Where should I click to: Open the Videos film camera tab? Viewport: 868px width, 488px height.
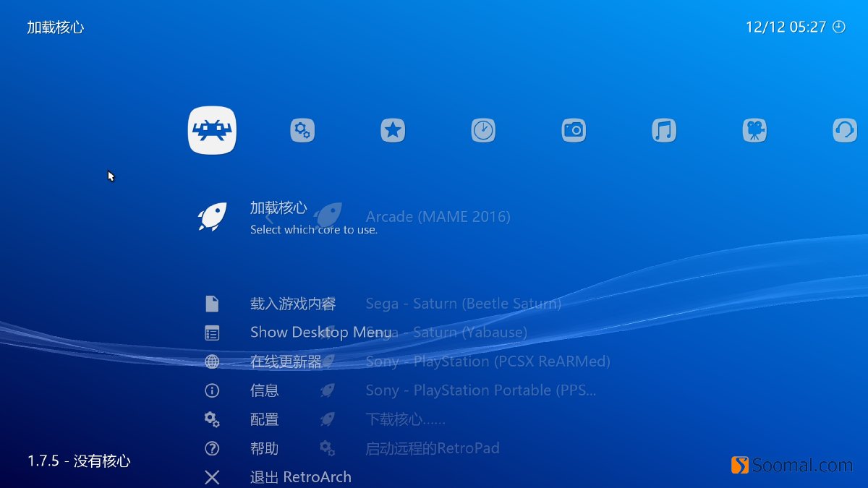(x=754, y=130)
